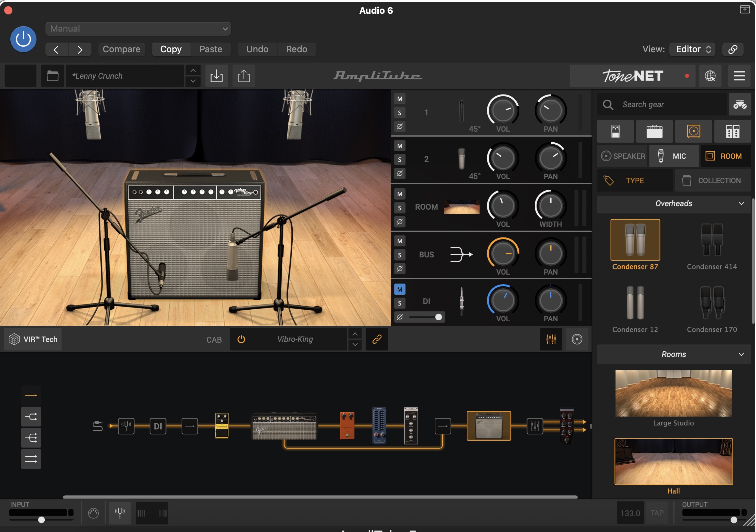Click the Search gear input field
This screenshot has width=756, height=532.
coord(662,104)
